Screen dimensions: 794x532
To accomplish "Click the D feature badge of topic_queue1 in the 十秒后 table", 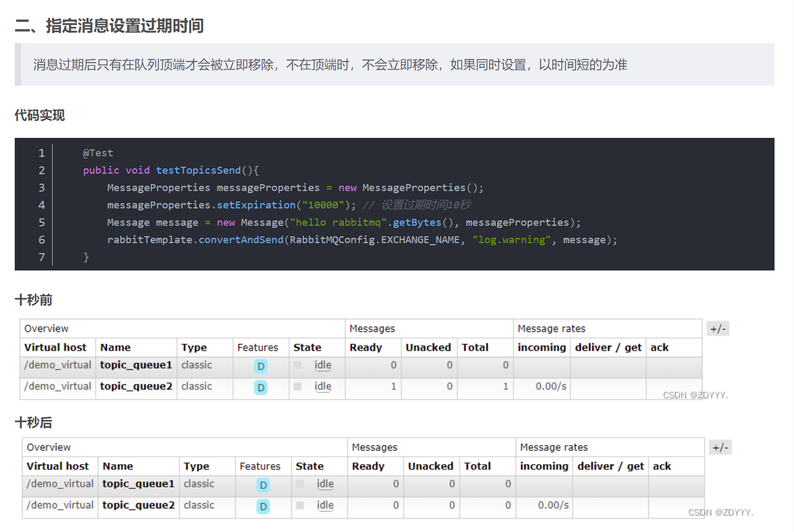I will point(263,485).
